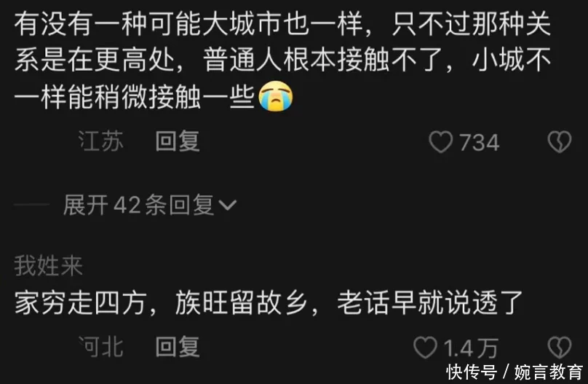Dislike the Jiangsu comment via broken heart
Image resolution: width=588 pixels, height=384 pixels.
click(x=560, y=142)
